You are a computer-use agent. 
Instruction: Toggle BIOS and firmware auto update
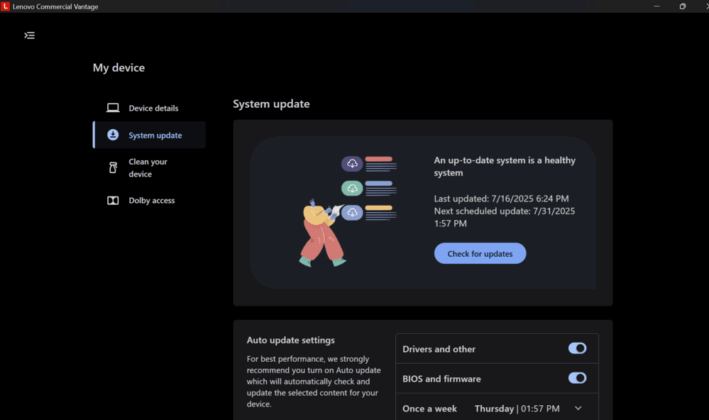coord(577,378)
